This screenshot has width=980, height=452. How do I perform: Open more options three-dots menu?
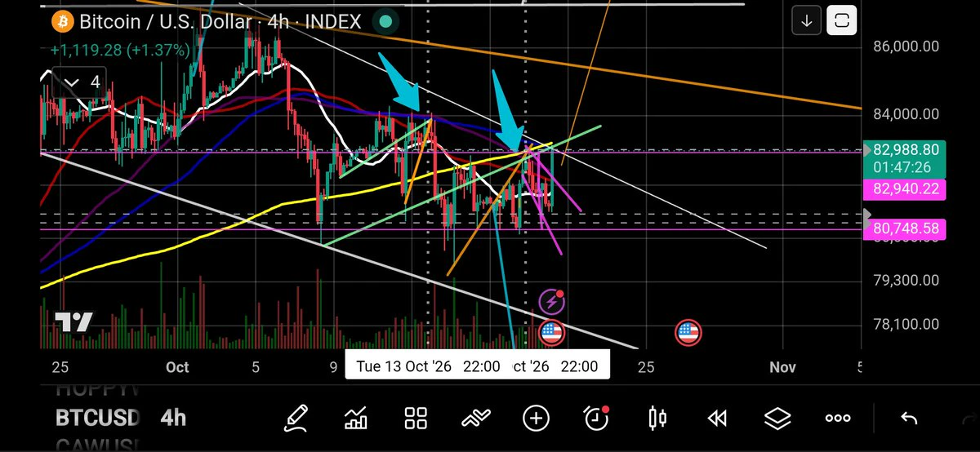point(838,419)
